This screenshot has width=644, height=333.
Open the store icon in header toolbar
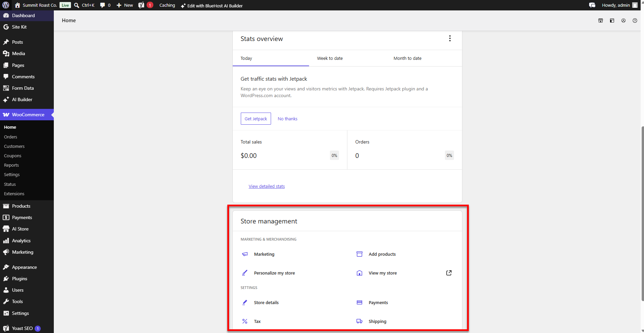[x=601, y=20]
